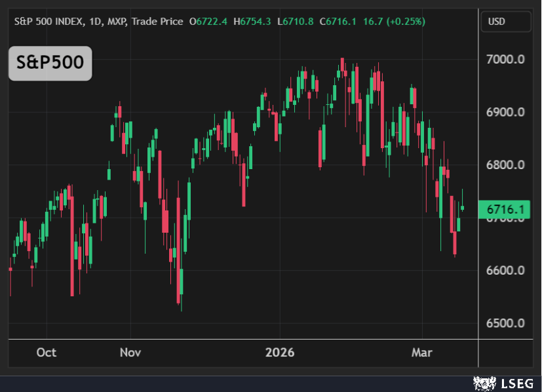Screen dimensions: 542x392
Task: Click the MXP exchange label
Action: [x=117, y=22]
